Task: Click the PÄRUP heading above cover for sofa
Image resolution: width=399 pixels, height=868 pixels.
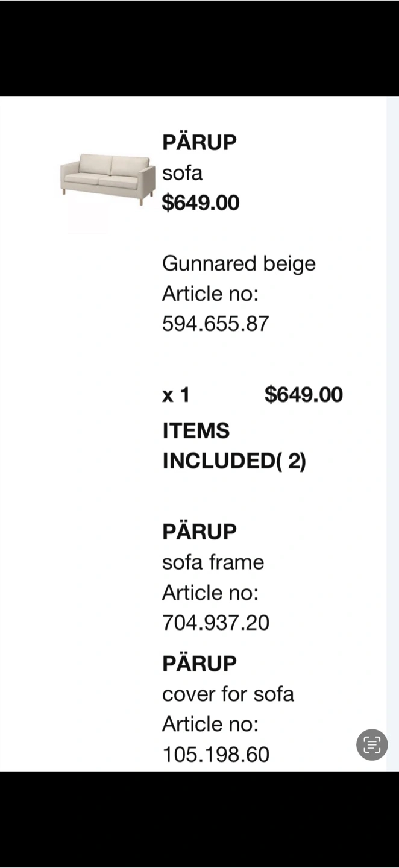Action: (199, 663)
